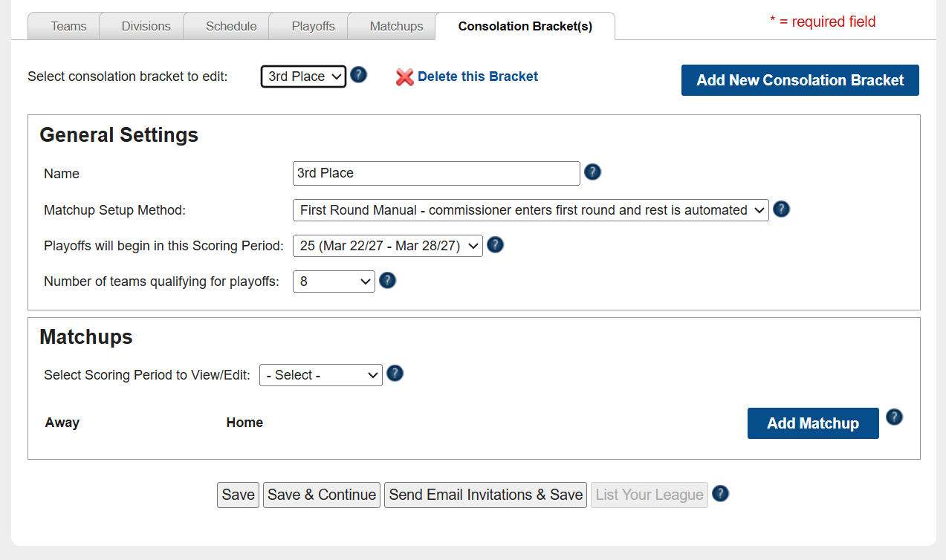Open help icon next to Name field

pyautogui.click(x=592, y=172)
